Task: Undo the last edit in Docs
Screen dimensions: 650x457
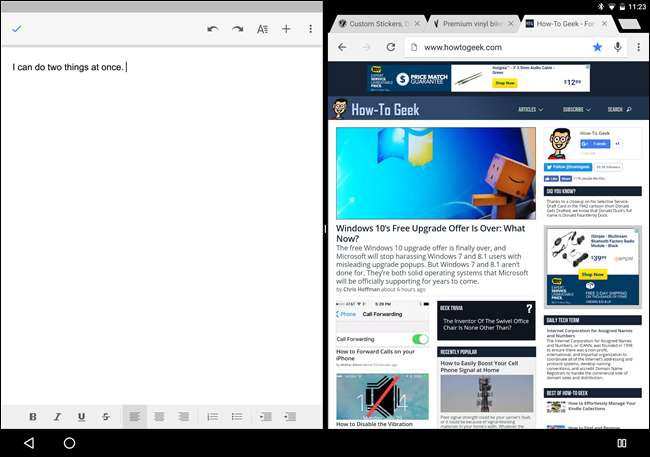Action: click(x=213, y=29)
